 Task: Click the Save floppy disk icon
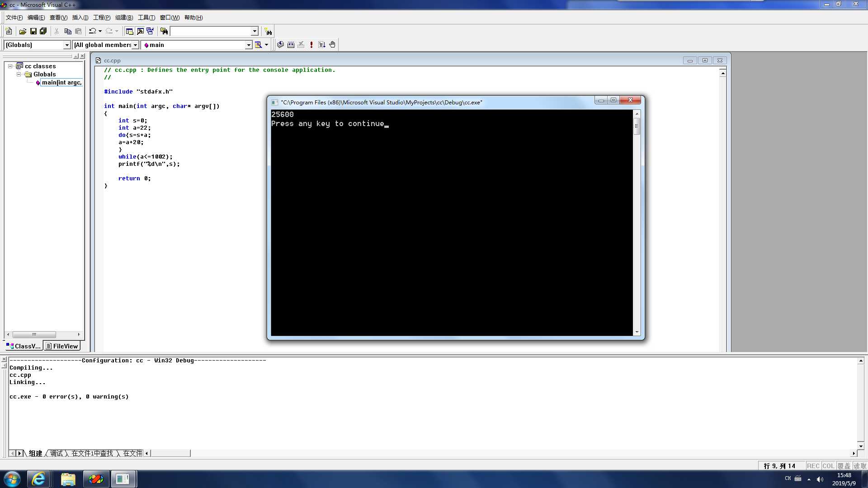pyautogui.click(x=33, y=31)
